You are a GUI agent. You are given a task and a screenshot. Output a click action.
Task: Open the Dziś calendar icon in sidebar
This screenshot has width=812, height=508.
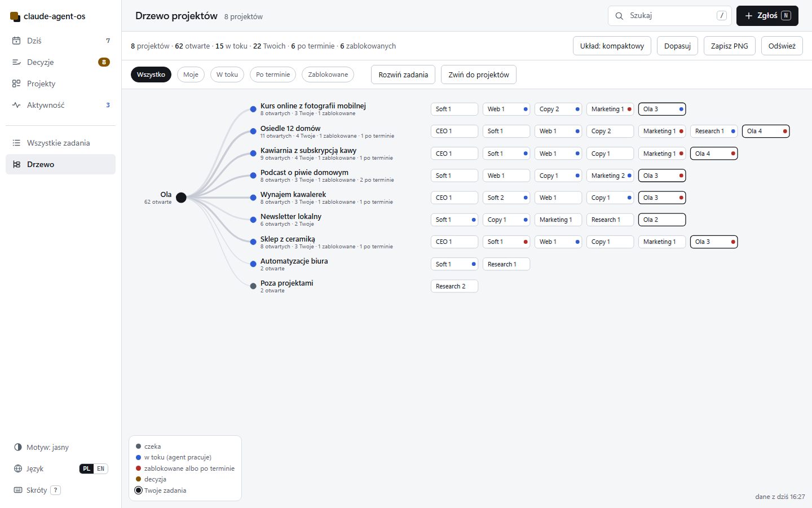coord(16,41)
